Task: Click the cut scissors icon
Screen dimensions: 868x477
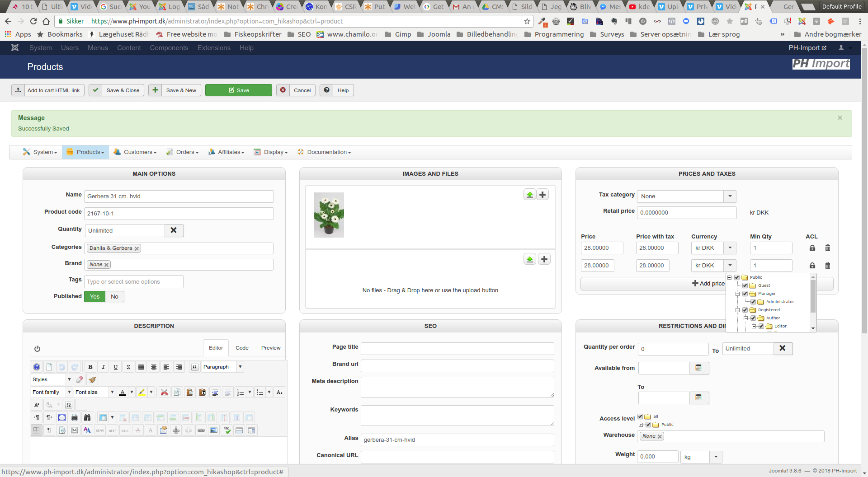Action: tap(164, 392)
